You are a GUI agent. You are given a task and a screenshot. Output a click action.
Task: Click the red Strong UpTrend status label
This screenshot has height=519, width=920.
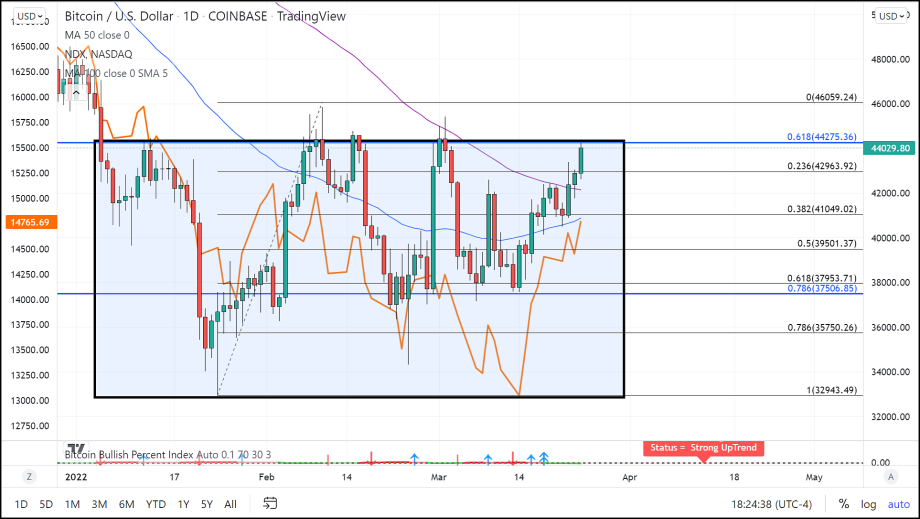tap(703, 448)
